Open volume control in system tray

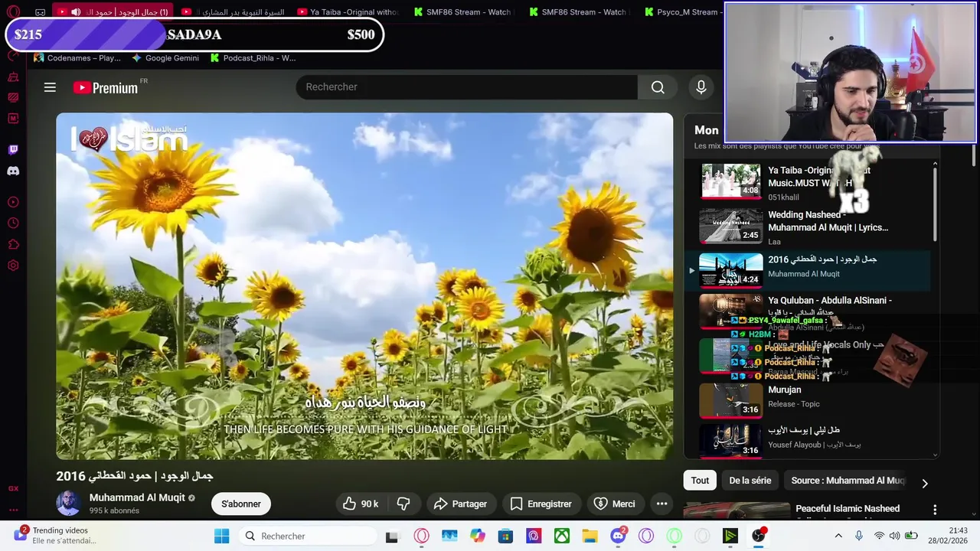[895, 536]
